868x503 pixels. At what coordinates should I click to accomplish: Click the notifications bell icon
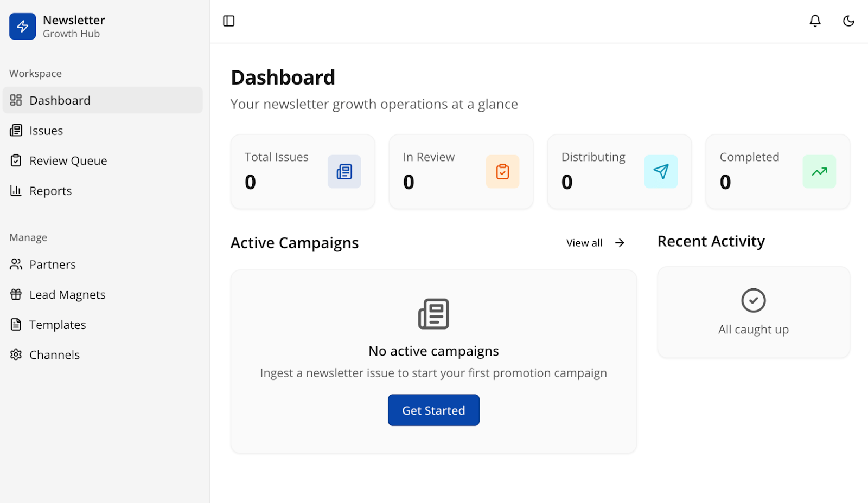click(x=815, y=21)
